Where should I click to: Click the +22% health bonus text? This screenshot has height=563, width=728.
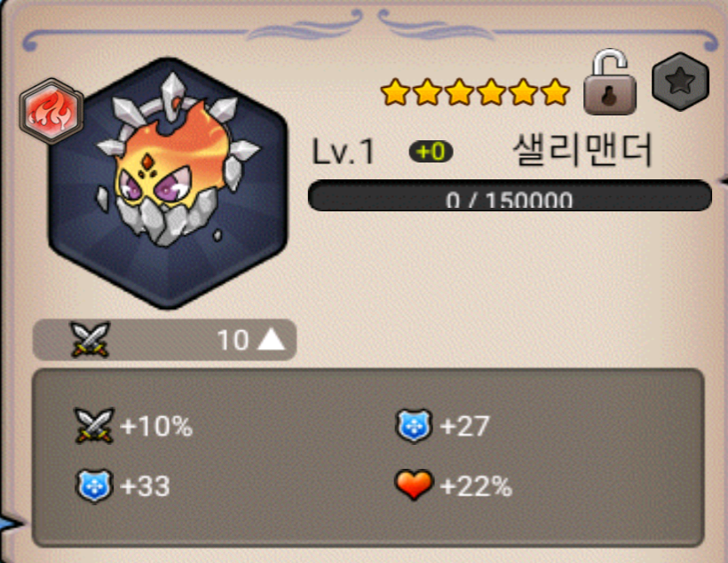pos(476,487)
